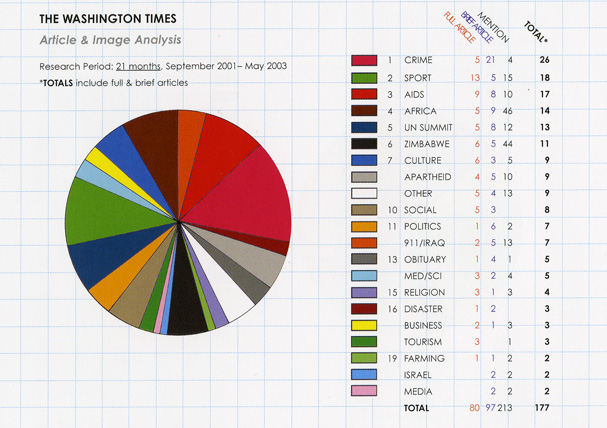Viewport: 607px width, 428px height.
Task: Click full article count 13 in SPORT row
Action: point(475,78)
